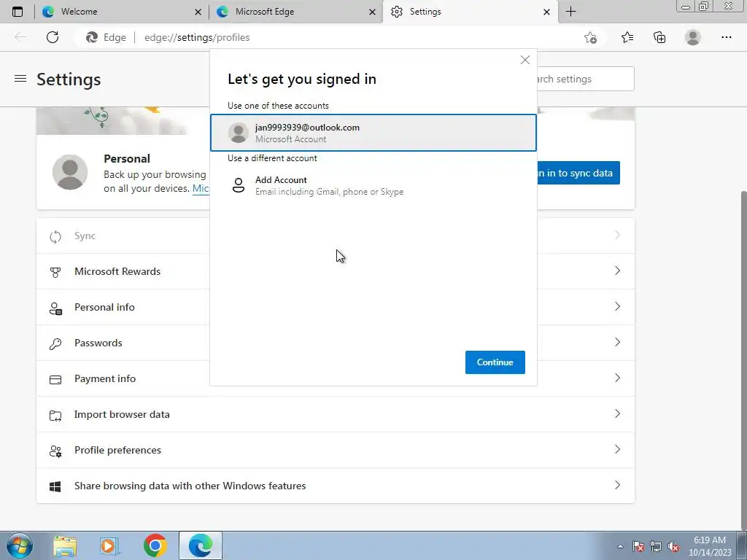Expand the Payment info chevron
Screen dimensions: 747x560
point(617,378)
